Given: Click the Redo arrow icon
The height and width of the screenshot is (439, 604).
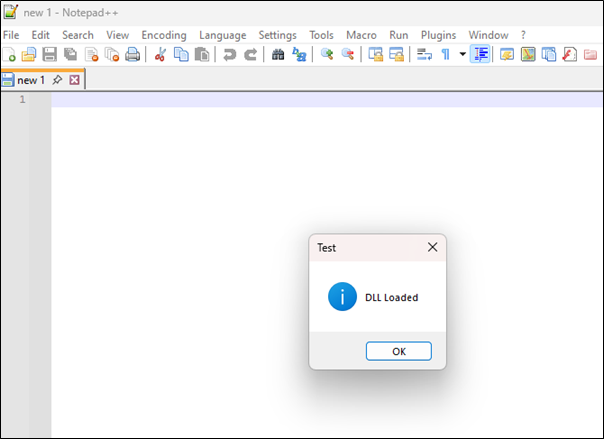Looking at the screenshot, I should [251, 55].
